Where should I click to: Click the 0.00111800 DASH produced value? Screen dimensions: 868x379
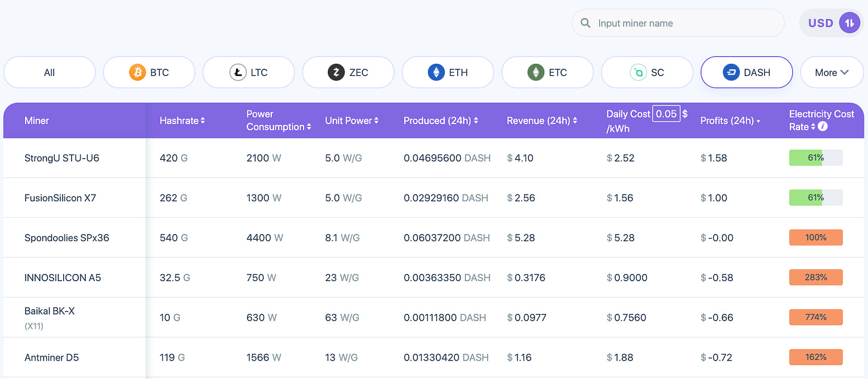tap(445, 318)
